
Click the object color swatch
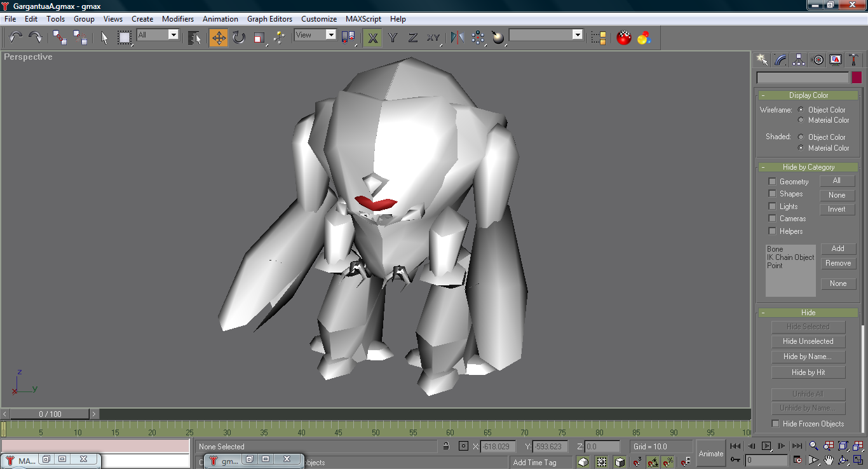click(x=857, y=78)
